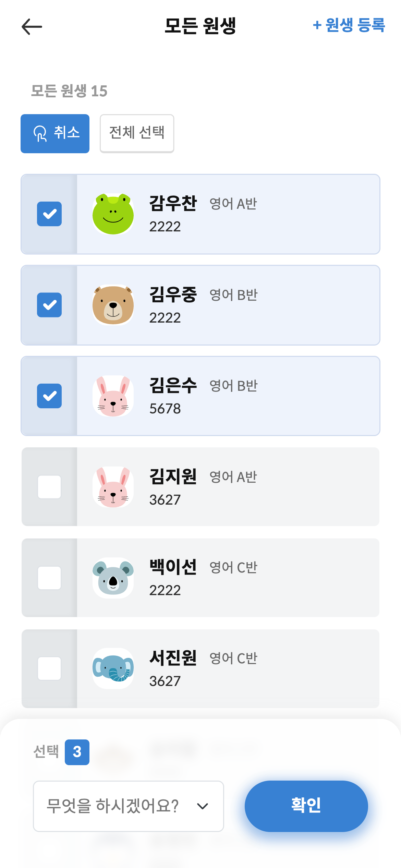The image size is (401, 868).
Task: Tap the back arrow icon
Action: 32,27
